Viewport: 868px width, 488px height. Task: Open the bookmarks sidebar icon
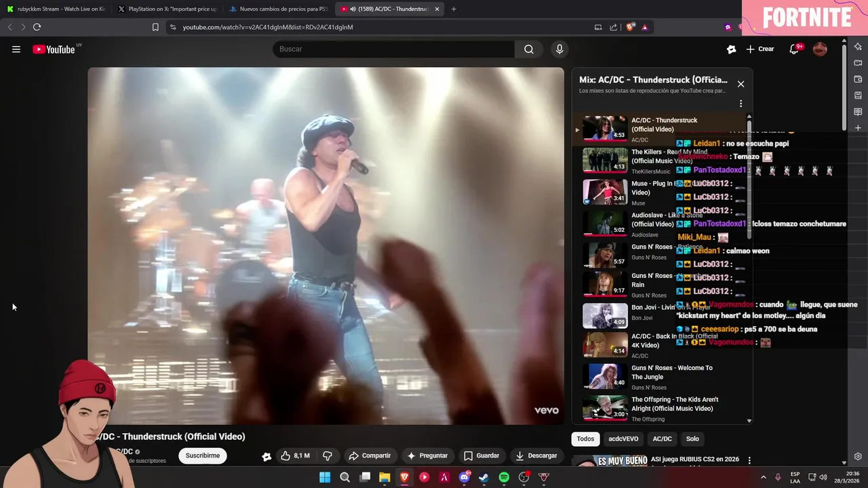click(x=858, y=96)
